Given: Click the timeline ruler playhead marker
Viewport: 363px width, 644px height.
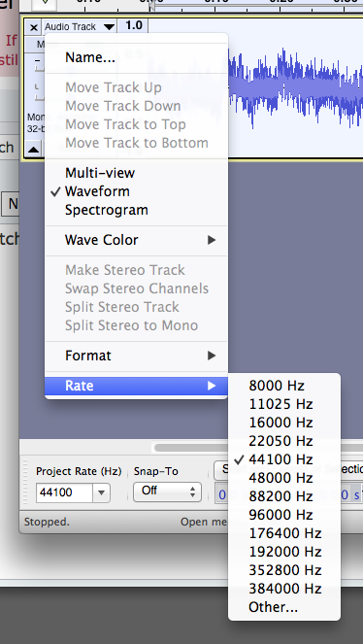Looking at the screenshot, I should (151, 5).
